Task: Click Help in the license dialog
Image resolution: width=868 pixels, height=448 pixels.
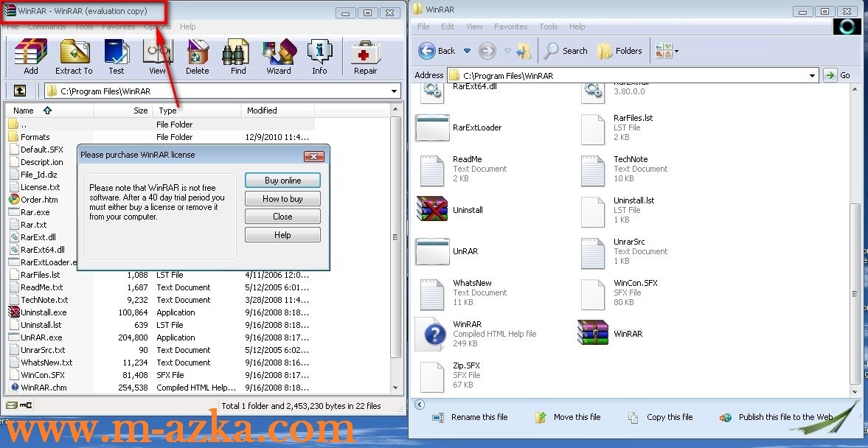Action: [x=283, y=235]
